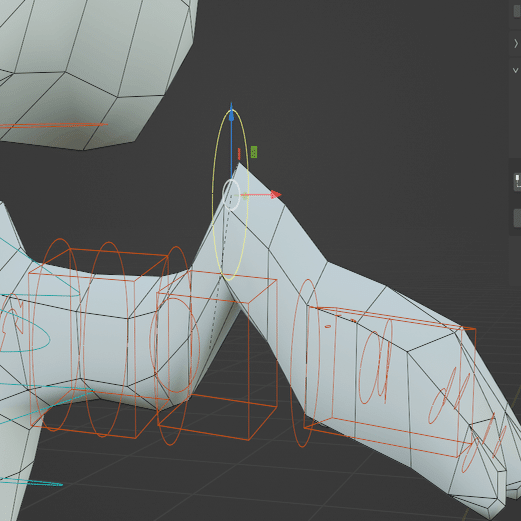Click the bone-style icon button in right panel

point(517,181)
